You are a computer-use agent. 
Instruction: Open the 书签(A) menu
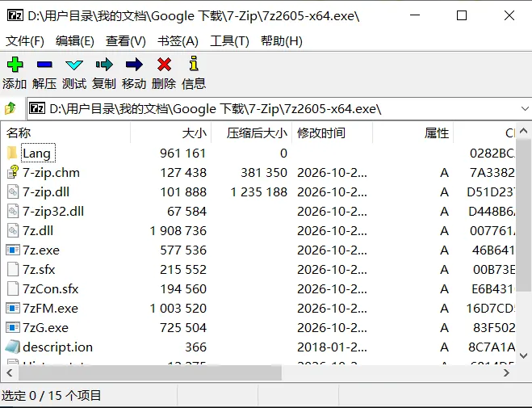pos(178,41)
